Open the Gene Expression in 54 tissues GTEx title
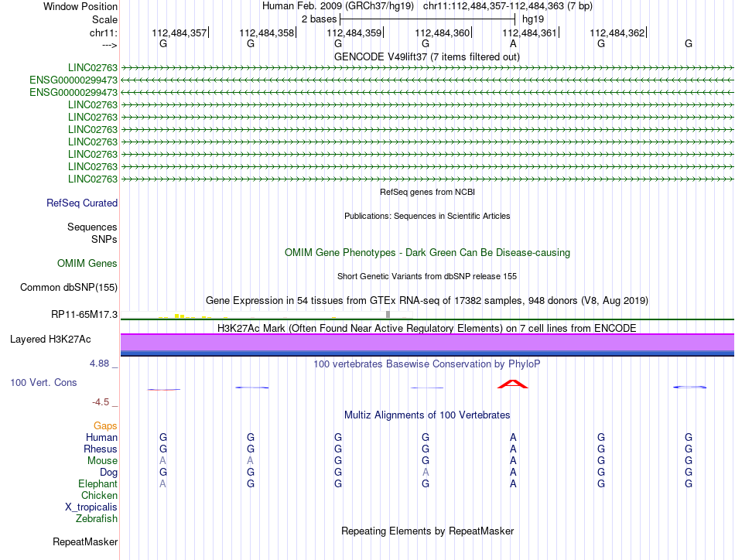 point(427,300)
